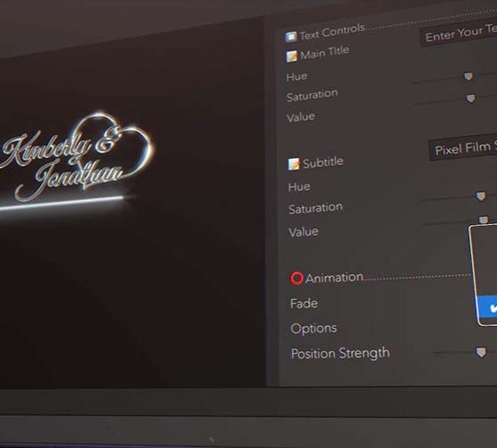497x448 pixels.
Task: Click the Fade parameter label
Action: (304, 304)
